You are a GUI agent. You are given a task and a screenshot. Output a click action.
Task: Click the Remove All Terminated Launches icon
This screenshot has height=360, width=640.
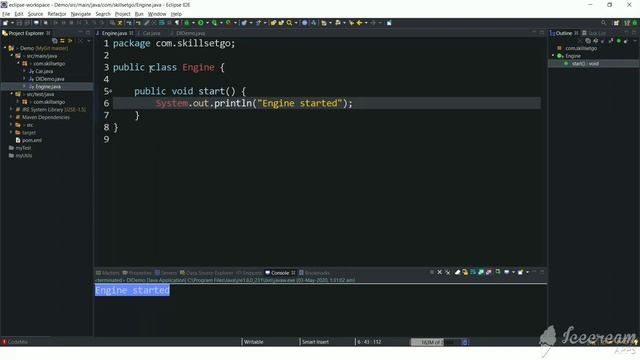448,272
